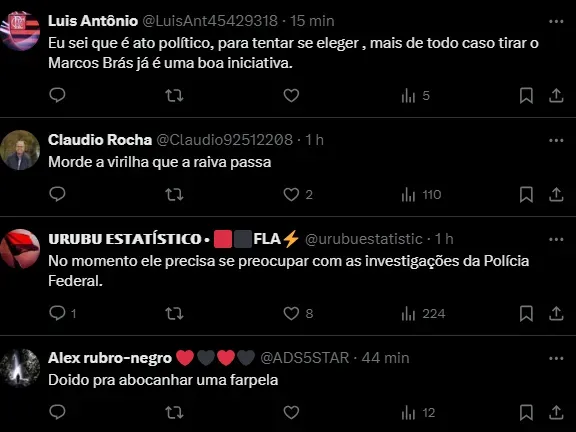Reply to URUBU ESTATÍSTICO's tweet with 1 reply
Viewport: 576px width, 432px height.
tap(62, 313)
